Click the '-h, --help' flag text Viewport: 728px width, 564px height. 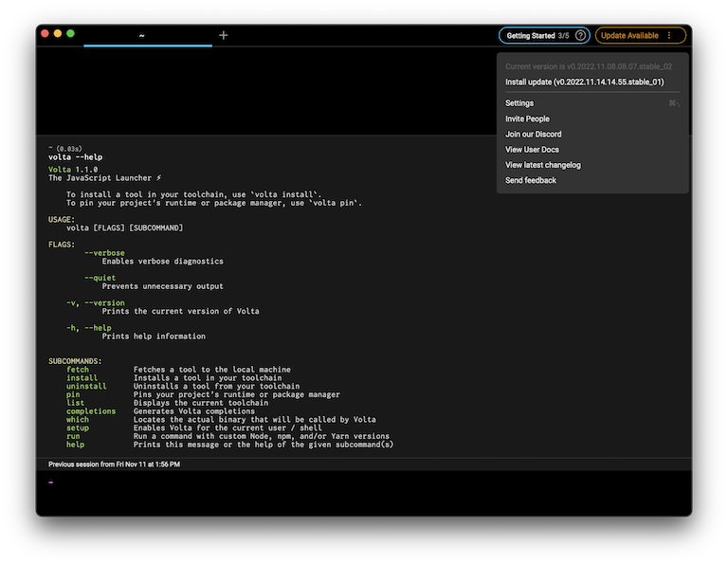coord(89,328)
